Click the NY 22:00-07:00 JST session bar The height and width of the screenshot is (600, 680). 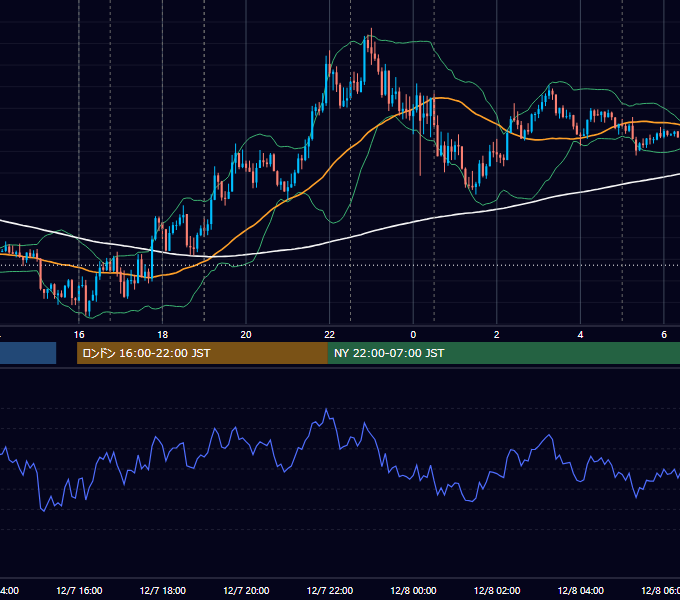pos(503,353)
